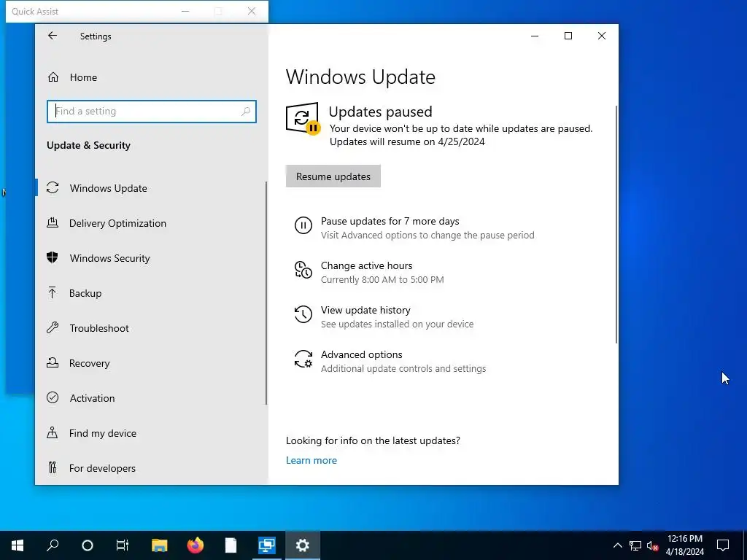Click the Home house icon
This screenshot has height=560, width=747.
pos(53,77)
